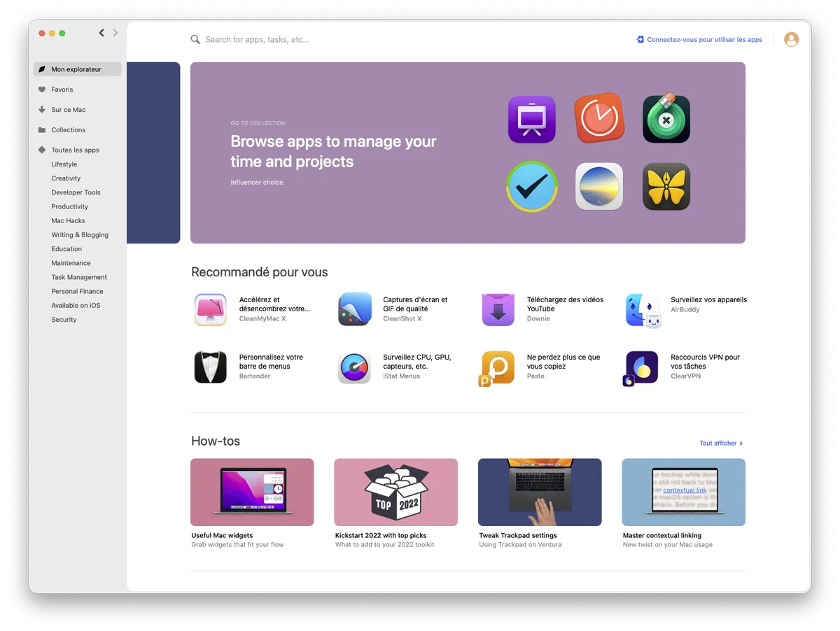Open the Task Management category
840x631 pixels.
pos(79,277)
